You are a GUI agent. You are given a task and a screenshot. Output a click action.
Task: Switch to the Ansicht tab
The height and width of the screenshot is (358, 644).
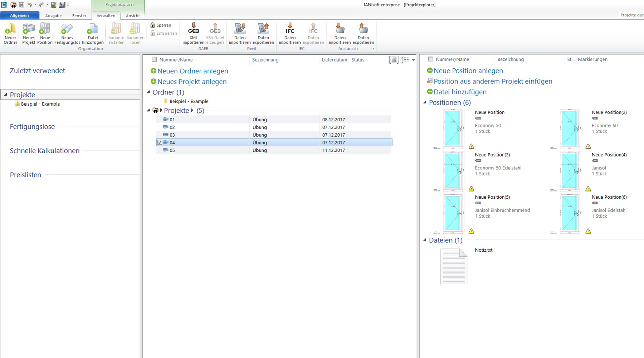tap(133, 16)
